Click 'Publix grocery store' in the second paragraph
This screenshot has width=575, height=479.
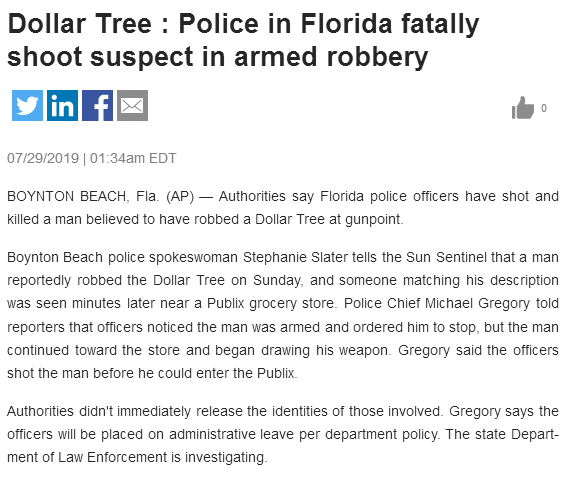pos(271,304)
